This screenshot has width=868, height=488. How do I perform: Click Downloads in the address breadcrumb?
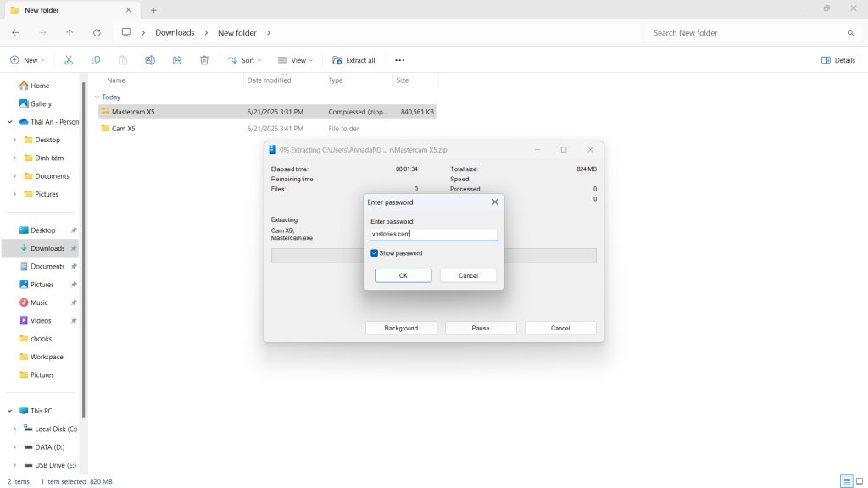[x=175, y=33]
